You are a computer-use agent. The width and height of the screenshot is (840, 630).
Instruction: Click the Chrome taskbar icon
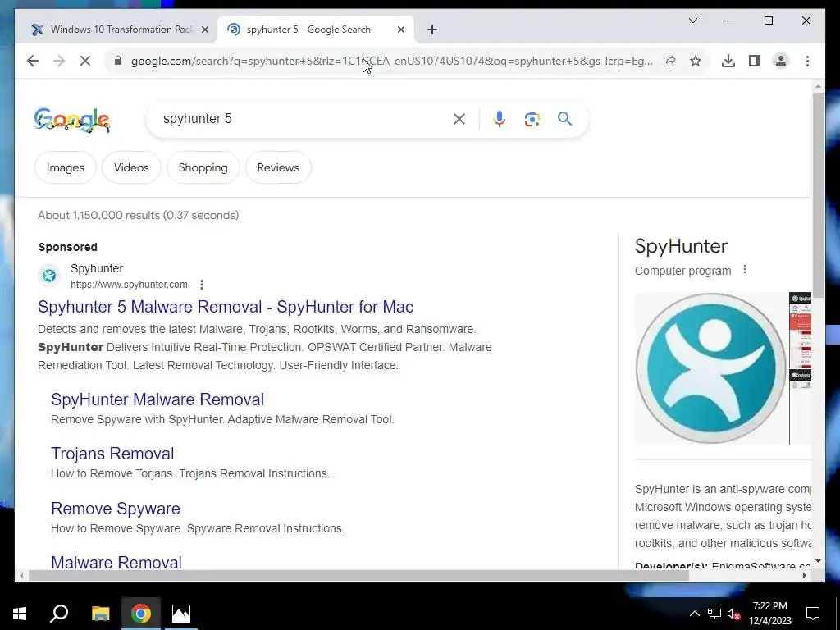(141, 614)
